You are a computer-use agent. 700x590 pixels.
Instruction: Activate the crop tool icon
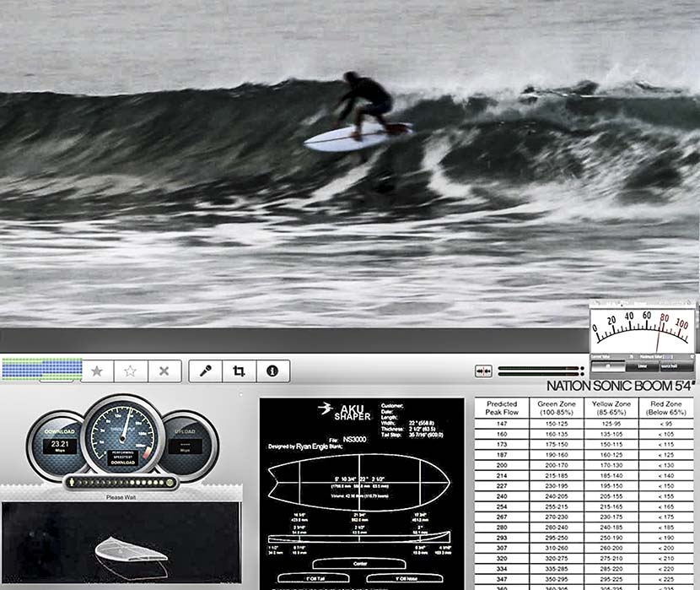coord(239,371)
